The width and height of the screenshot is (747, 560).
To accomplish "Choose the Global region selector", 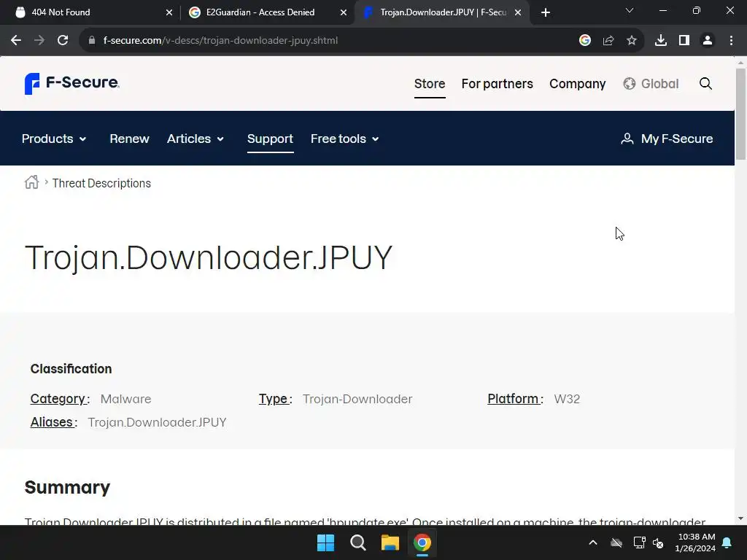I will pyautogui.click(x=651, y=84).
